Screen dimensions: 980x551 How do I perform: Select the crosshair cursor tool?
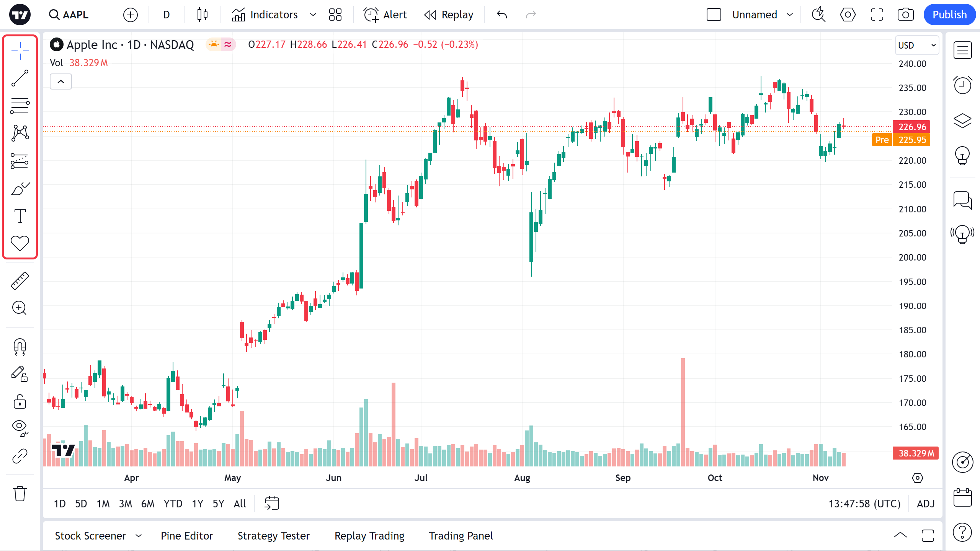[x=20, y=50]
